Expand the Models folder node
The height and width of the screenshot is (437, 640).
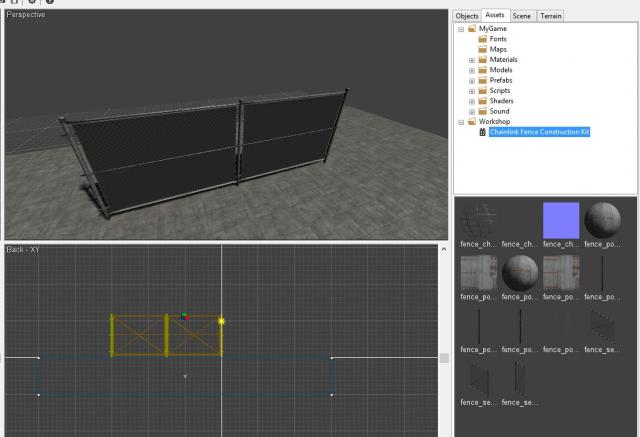coord(472,70)
